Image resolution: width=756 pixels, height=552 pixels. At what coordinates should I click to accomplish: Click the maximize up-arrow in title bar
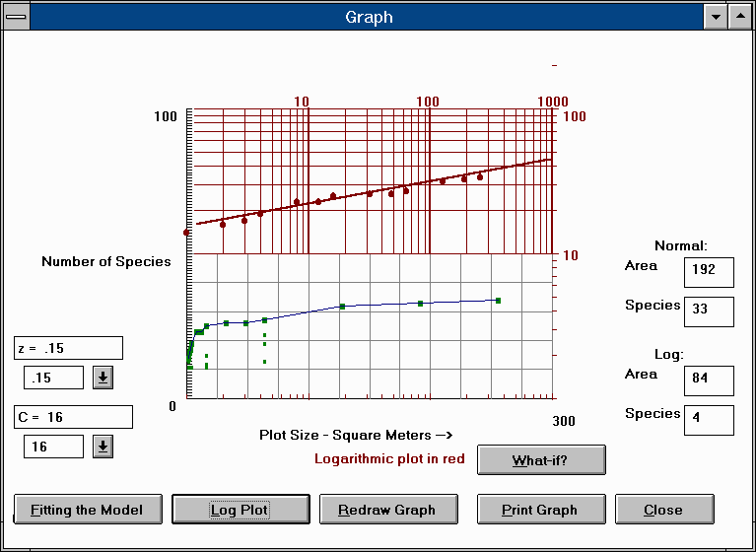point(739,17)
